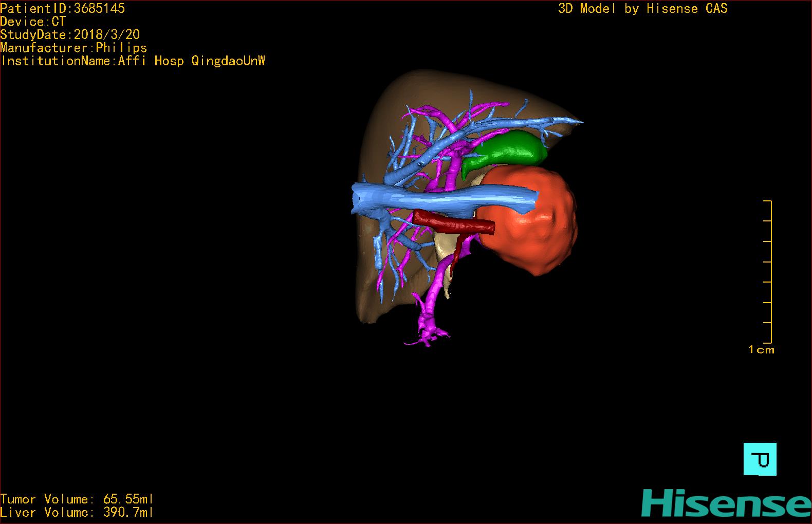
Task: Click the "Device:CT" label
Action: click(33, 22)
